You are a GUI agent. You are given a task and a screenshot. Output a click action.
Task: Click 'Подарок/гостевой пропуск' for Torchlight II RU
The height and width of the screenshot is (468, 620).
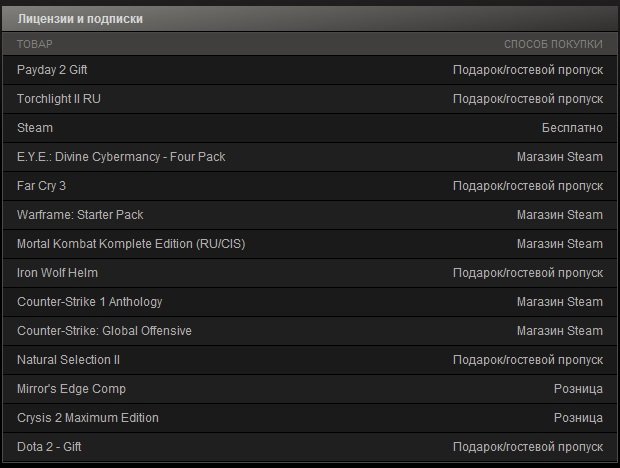(528, 99)
